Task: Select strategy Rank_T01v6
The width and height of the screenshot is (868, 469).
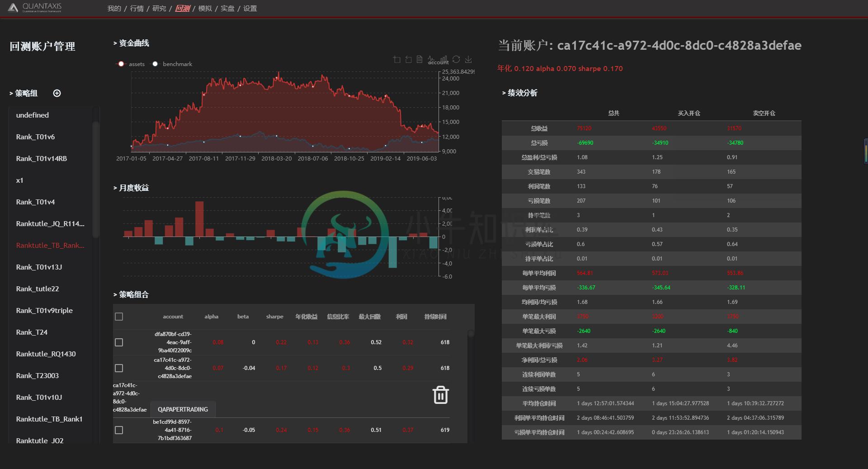Action: (x=35, y=137)
